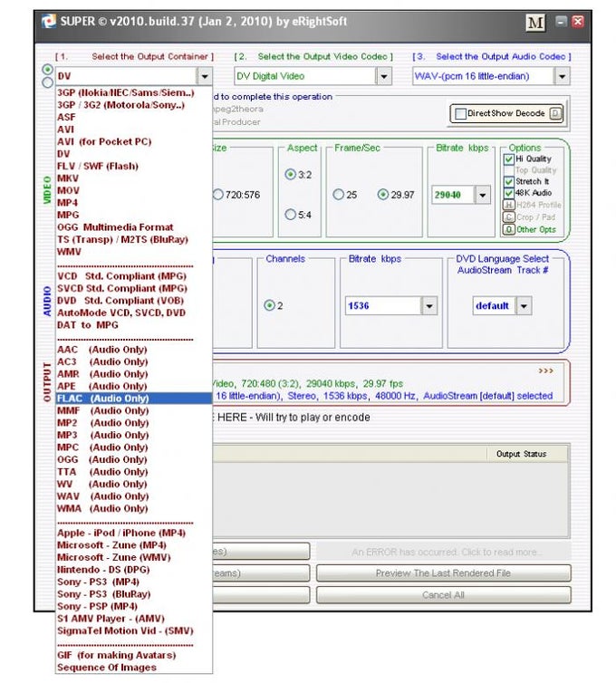Image resolution: width=616 pixels, height=683 pixels.
Task: Pick FLV / SWF (Flash) container
Action: tap(134, 166)
